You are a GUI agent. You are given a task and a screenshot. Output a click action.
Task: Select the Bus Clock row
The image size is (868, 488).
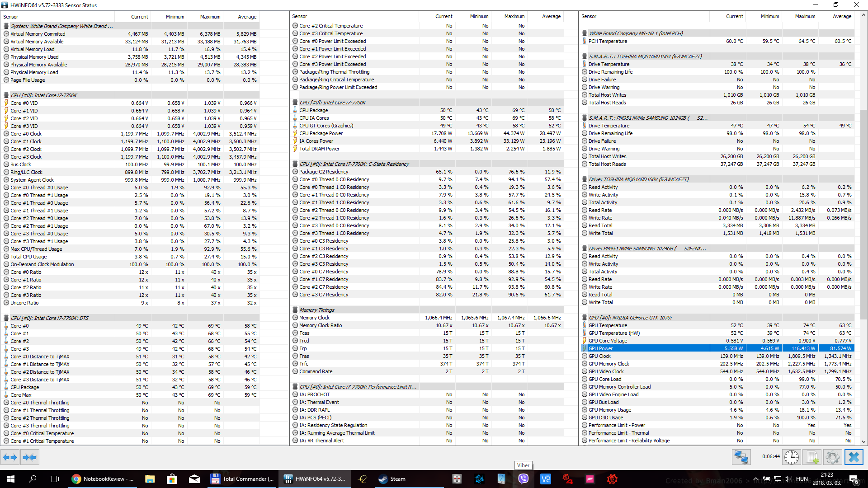click(131, 164)
